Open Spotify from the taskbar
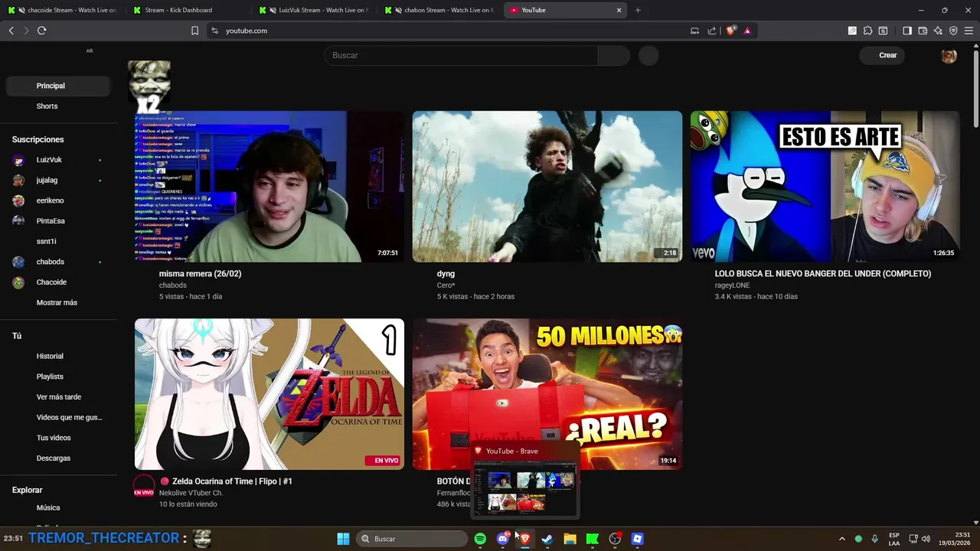Screen dimensions: 980x551 [480, 539]
